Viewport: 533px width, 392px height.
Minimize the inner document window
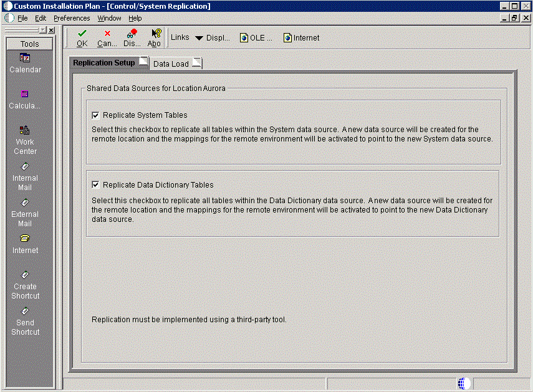click(505, 18)
